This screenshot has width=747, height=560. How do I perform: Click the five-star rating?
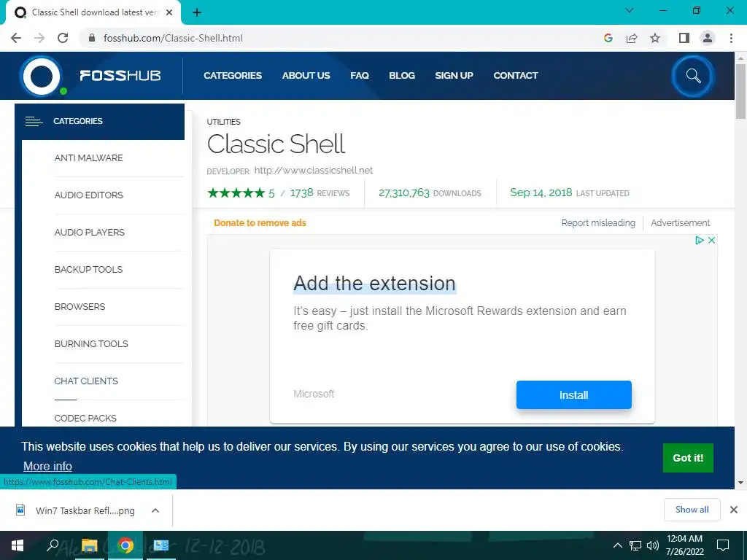click(236, 192)
